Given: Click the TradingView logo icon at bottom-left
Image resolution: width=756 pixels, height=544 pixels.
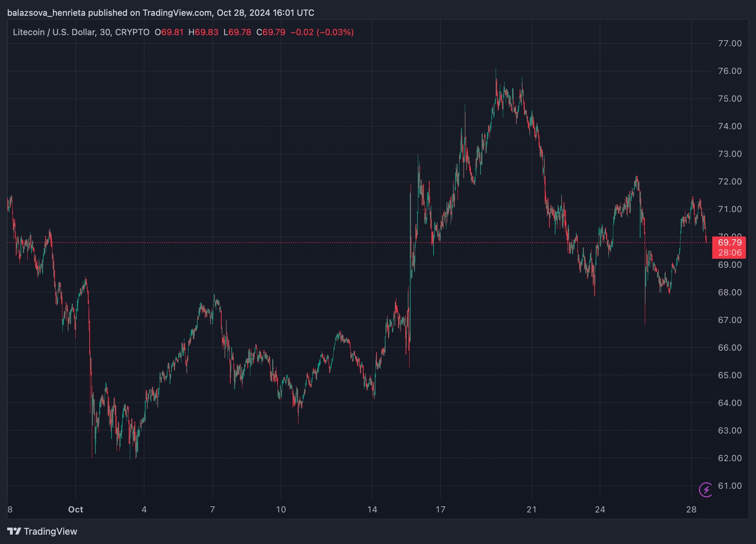Looking at the screenshot, I should (x=14, y=531).
